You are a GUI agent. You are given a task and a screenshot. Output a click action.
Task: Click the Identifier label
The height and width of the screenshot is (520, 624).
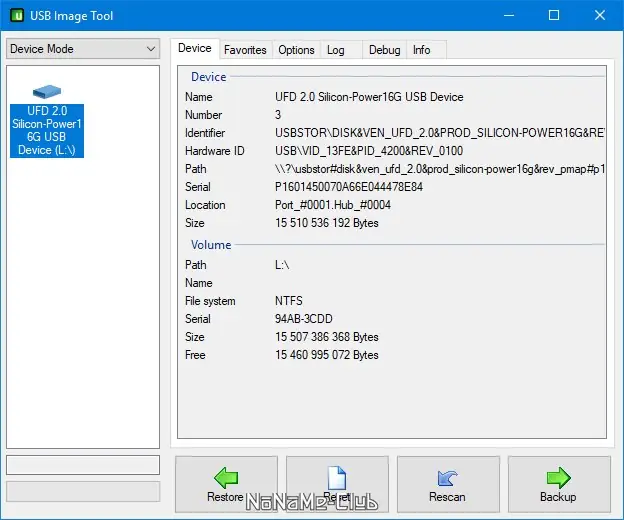pyautogui.click(x=205, y=133)
